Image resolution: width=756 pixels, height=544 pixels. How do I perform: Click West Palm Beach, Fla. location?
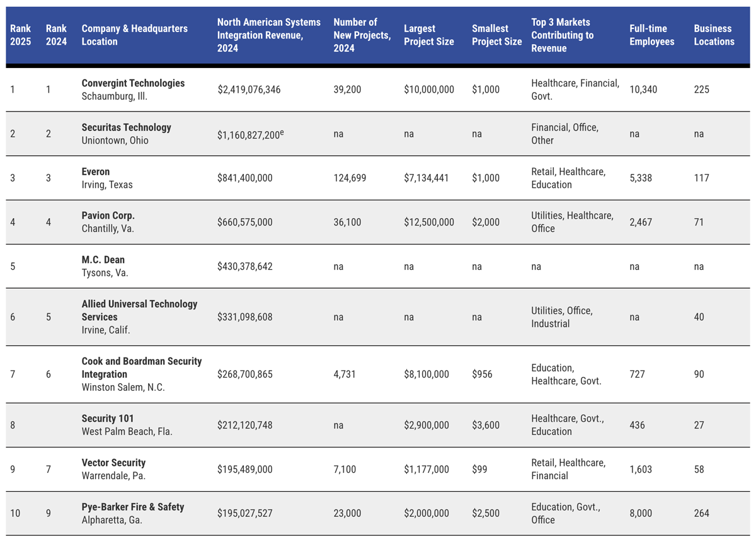coord(127,432)
